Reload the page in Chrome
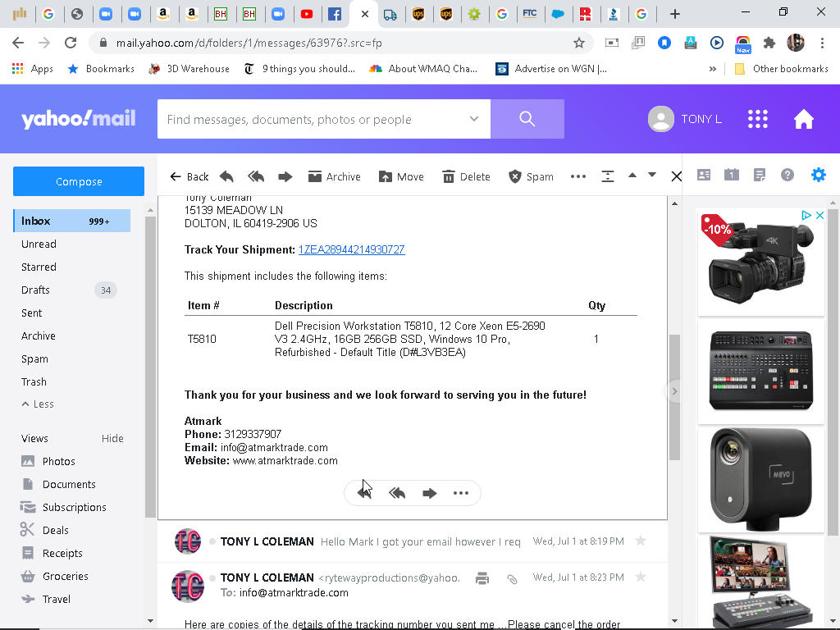 (x=71, y=43)
